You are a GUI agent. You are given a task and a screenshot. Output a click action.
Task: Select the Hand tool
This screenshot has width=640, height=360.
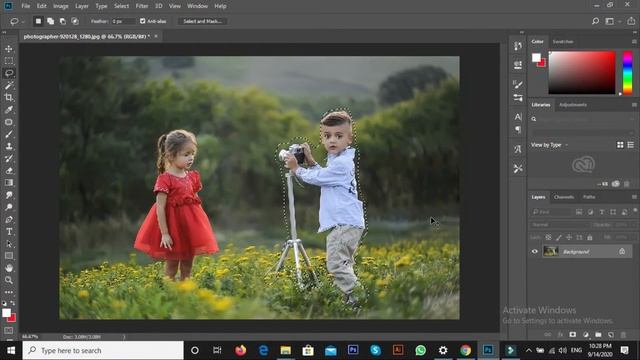tap(9, 268)
